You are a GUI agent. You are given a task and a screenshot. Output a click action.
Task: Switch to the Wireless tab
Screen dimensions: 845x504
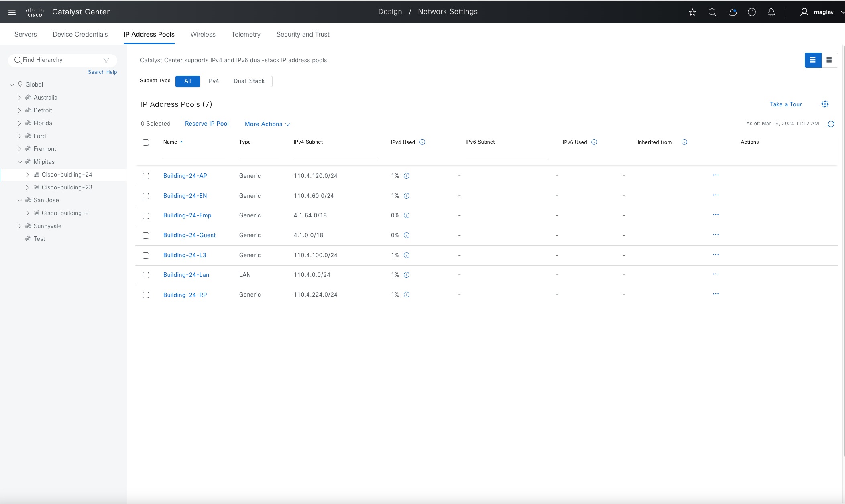pyautogui.click(x=203, y=35)
